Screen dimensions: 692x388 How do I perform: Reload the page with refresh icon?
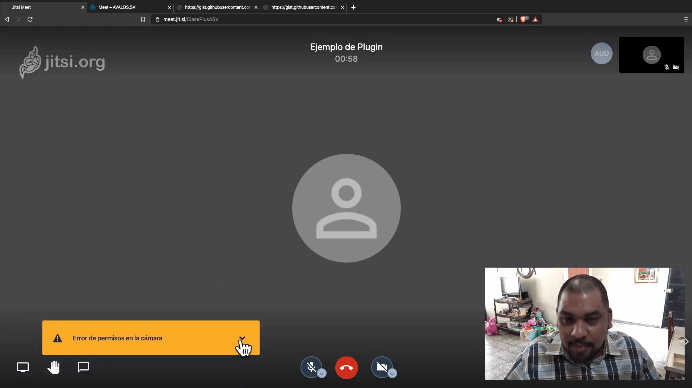click(30, 19)
